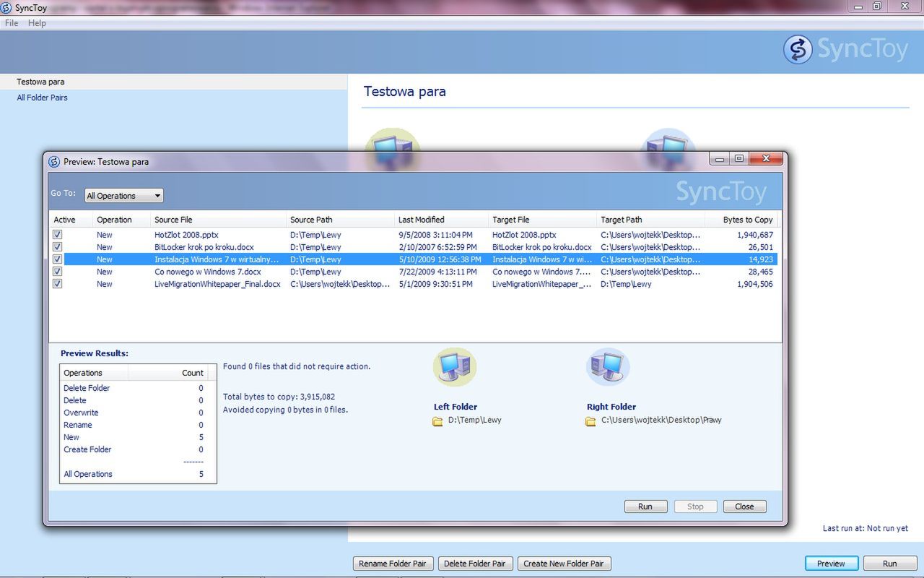Open the Go To All Operations dropdown
The image size is (924, 578).
click(124, 196)
